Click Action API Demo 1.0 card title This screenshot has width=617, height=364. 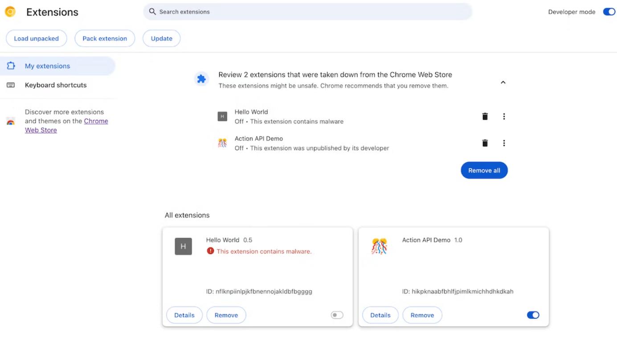tap(432, 240)
